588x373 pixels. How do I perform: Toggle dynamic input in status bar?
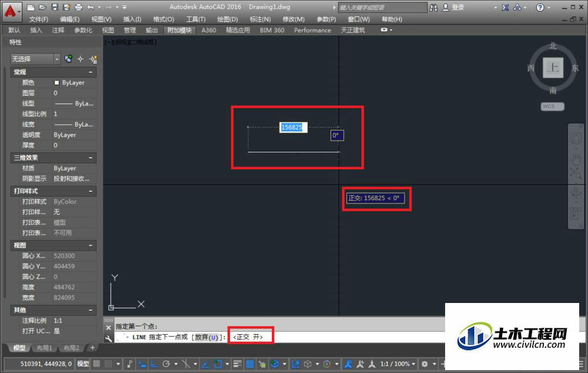pyautogui.click(x=141, y=364)
